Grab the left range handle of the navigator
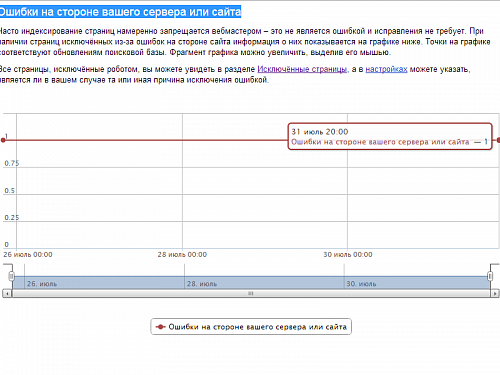Image resolution: width=500 pixels, height=375 pixels. click(x=12, y=276)
